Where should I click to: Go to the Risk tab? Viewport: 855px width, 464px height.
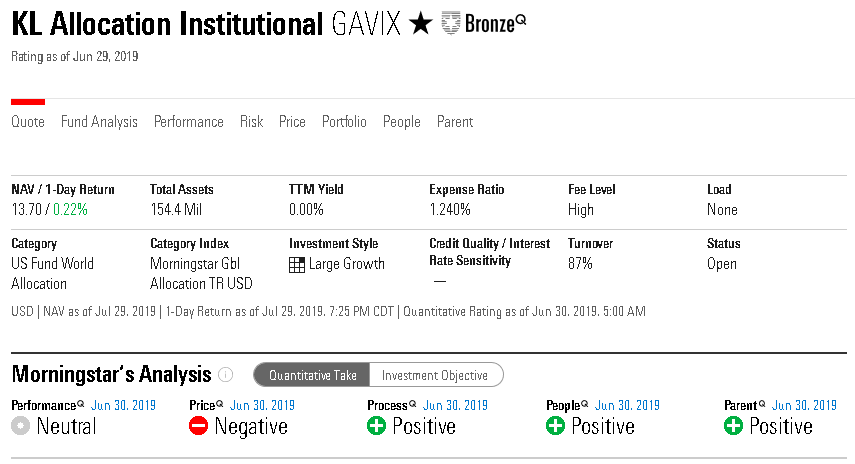(251, 122)
